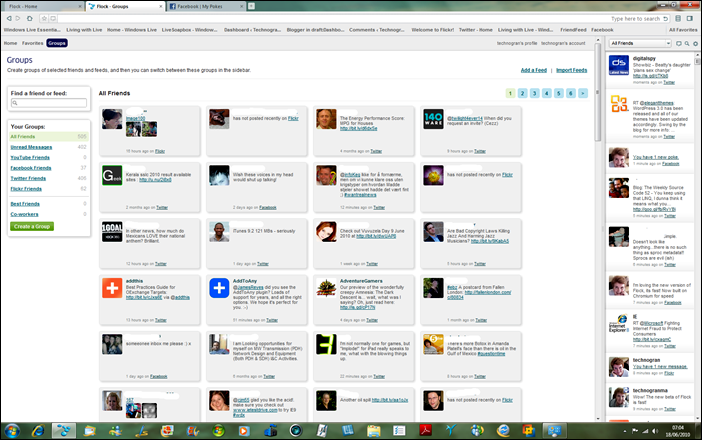Close the Facebook | My Pokes tab
Image resolution: width=702 pixels, height=440 pixels.
242,6
